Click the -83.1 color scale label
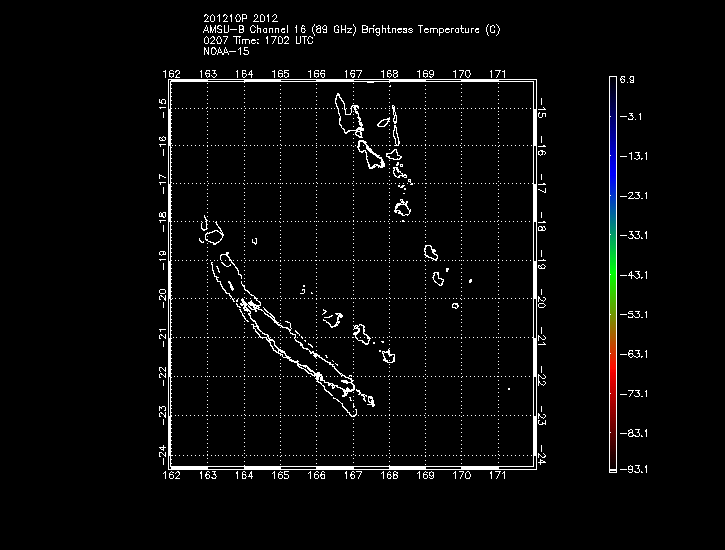725x550 pixels. click(x=634, y=433)
